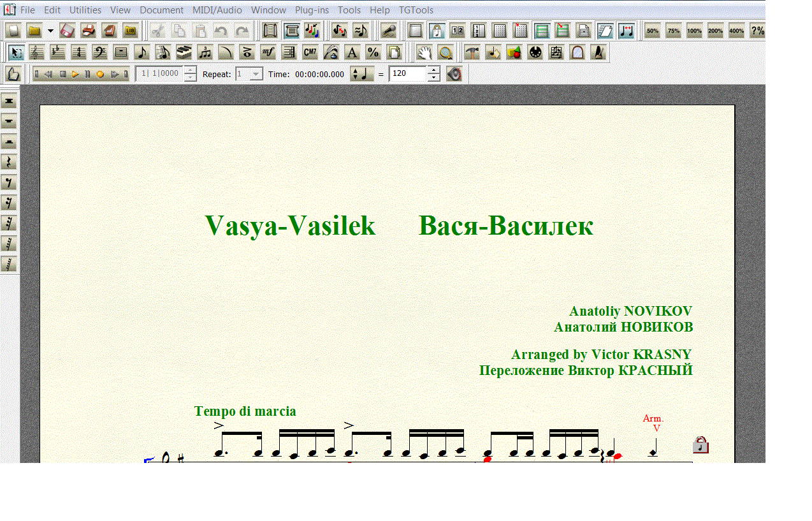
Task: Click the Tuplet tool icon
Action: click(205, 52)
